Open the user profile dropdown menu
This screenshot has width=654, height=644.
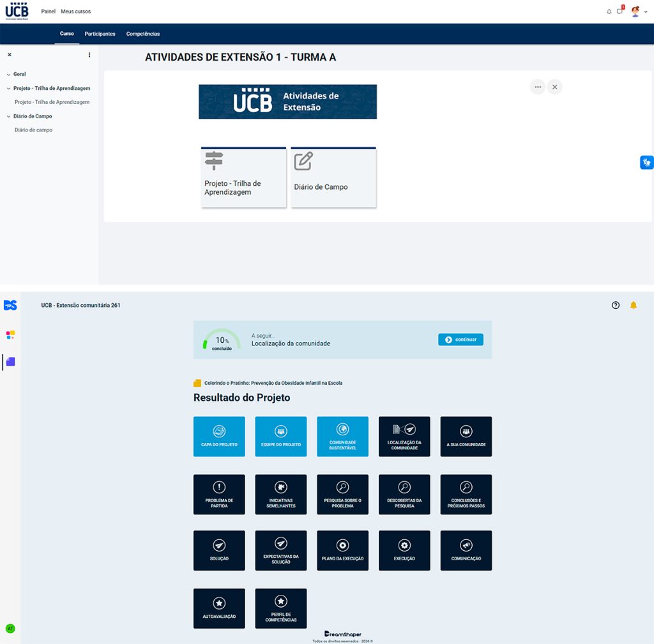[x=639, y=11]
